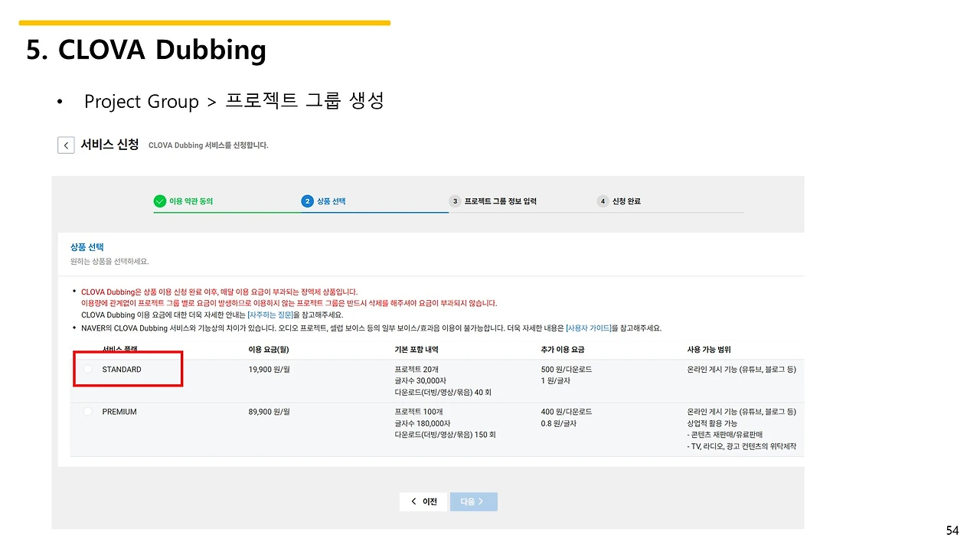Click STANDARD row's 온라인 게시 기능 text
Screen dimensions: 980x551
point(742,370)
